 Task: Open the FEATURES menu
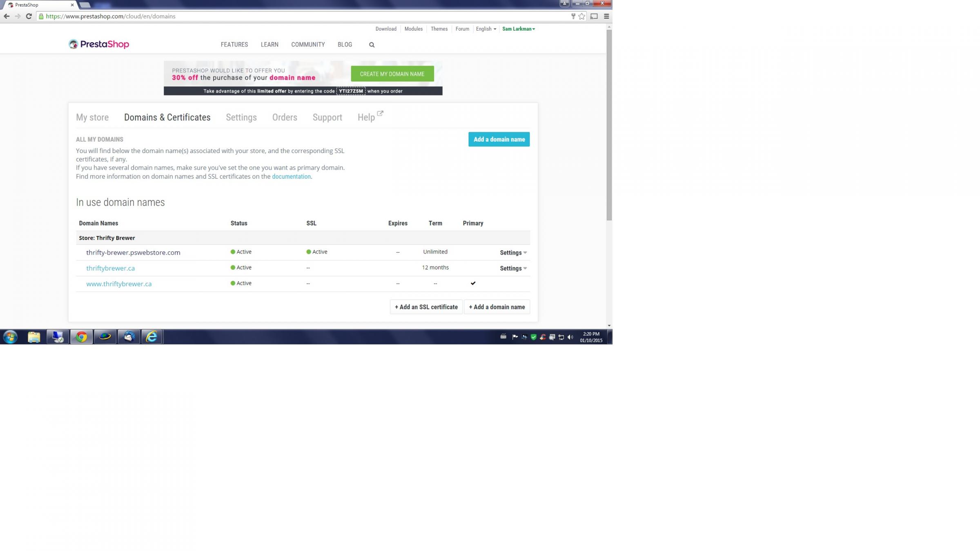[234, 44]
